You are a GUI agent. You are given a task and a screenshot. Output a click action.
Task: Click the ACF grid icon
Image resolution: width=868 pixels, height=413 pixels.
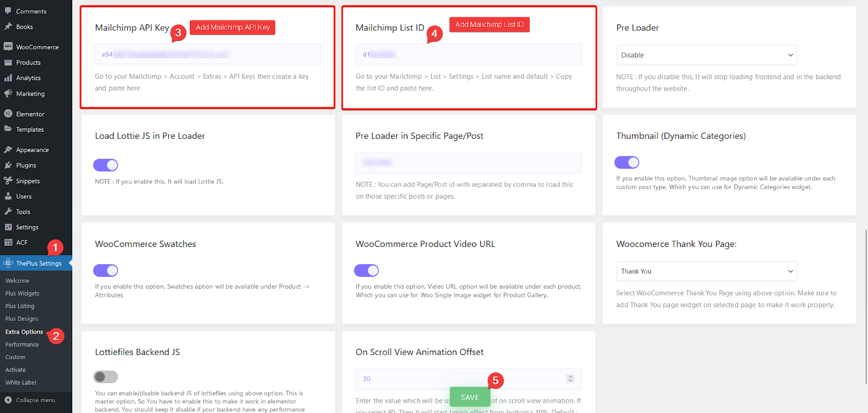click(8, 243)
